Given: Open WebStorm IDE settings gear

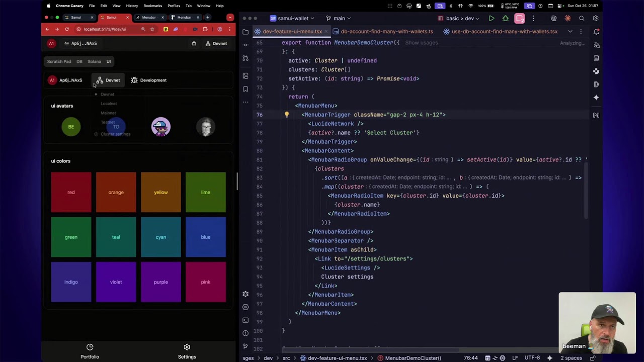Looking at the screenshot, I should 596,19.
